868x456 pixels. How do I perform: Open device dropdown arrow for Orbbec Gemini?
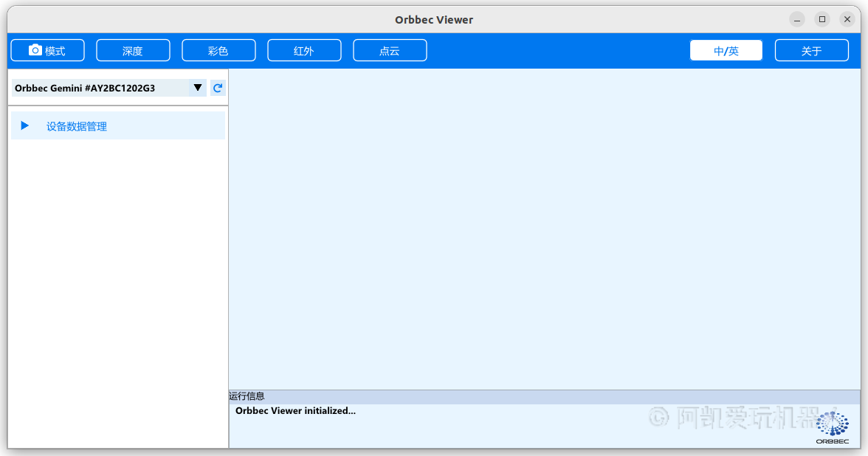pos(198,87)
